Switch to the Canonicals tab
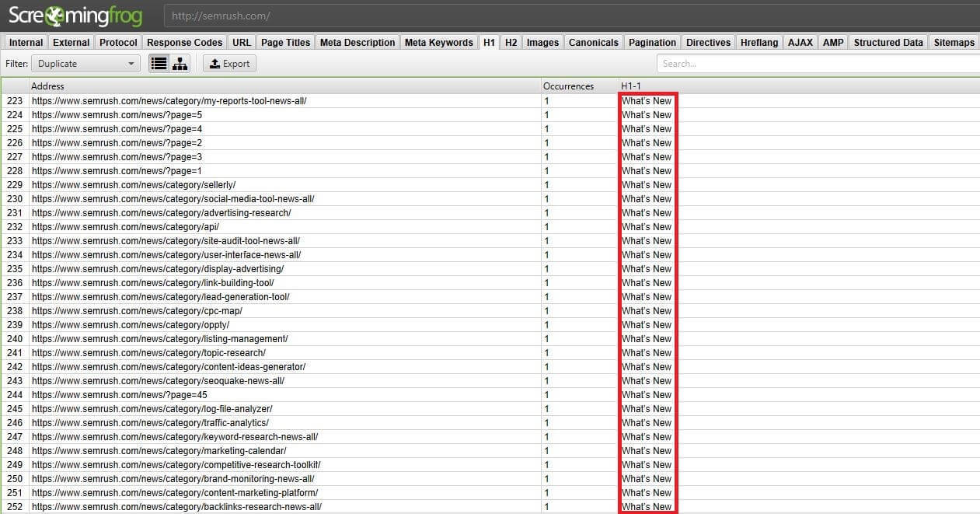This screenshot has height=514, width=980. [x=594, y=43]
